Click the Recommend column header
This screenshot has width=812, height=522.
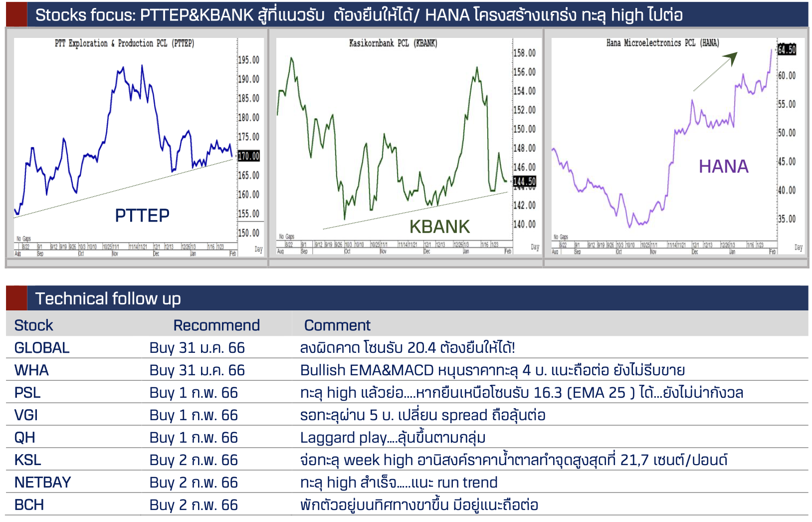[x=216, y=325]
